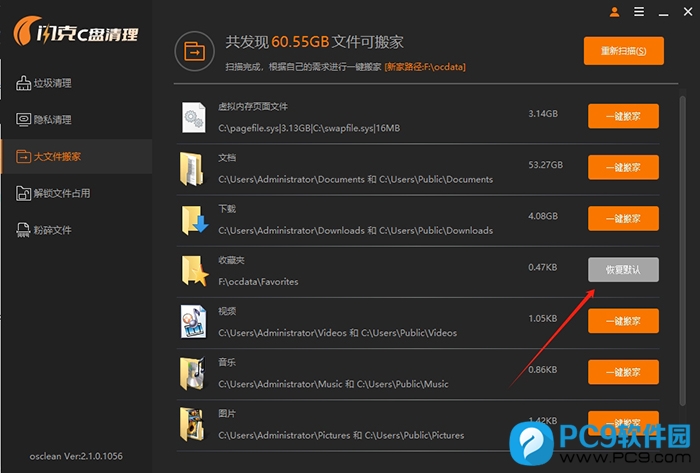The image size is (700, 473).
Task: Click the 文档 row title
Action: point(227,158)
